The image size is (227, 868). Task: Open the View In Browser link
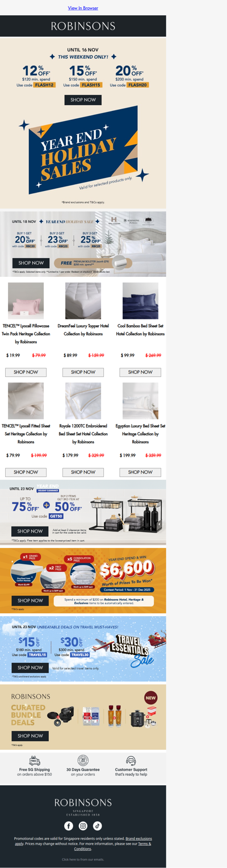pyautogui.click(x=83, y=8)
